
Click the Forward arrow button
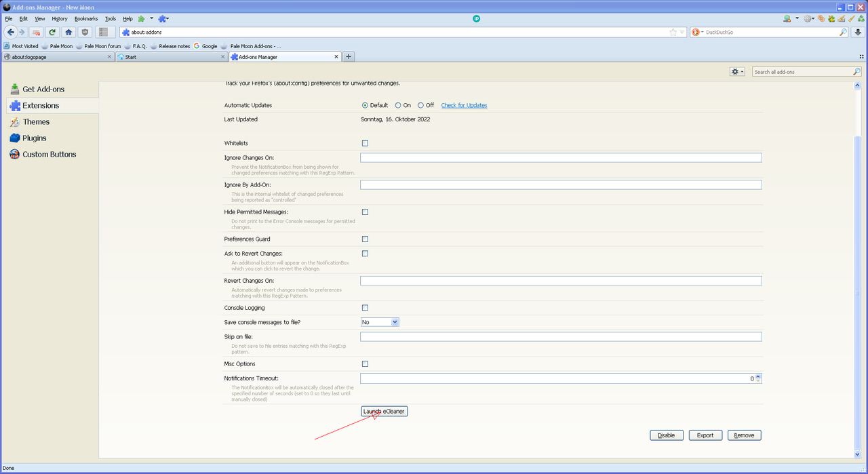(22, 32)
